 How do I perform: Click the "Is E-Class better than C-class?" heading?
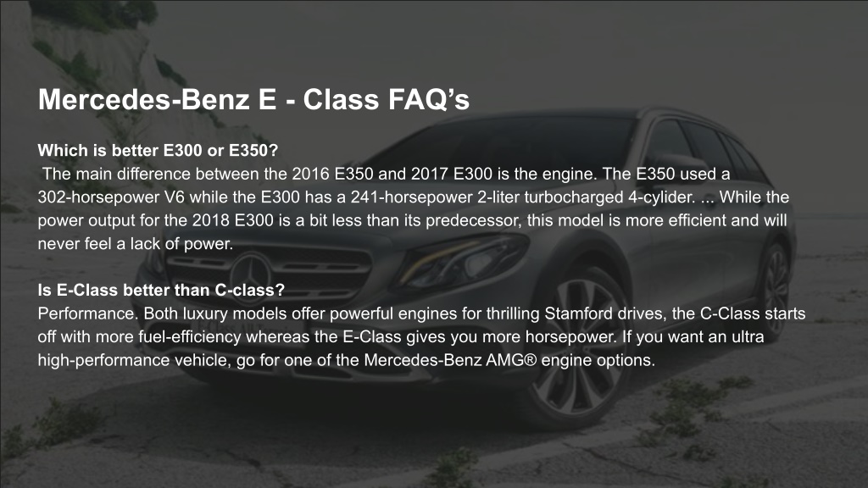(161, 290)
